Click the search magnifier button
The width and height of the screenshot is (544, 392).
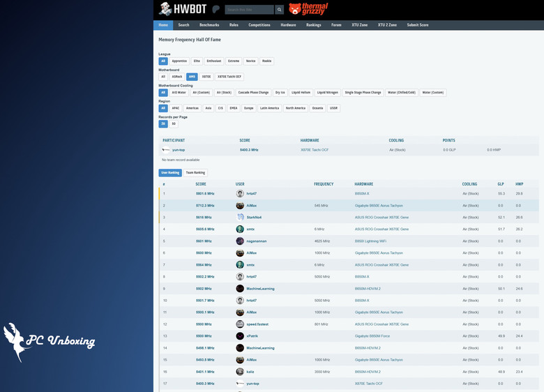click(x=279, y=10)
